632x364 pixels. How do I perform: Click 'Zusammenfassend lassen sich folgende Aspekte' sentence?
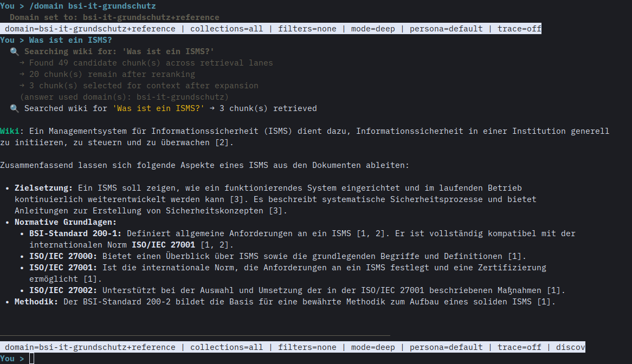[205, 165]
